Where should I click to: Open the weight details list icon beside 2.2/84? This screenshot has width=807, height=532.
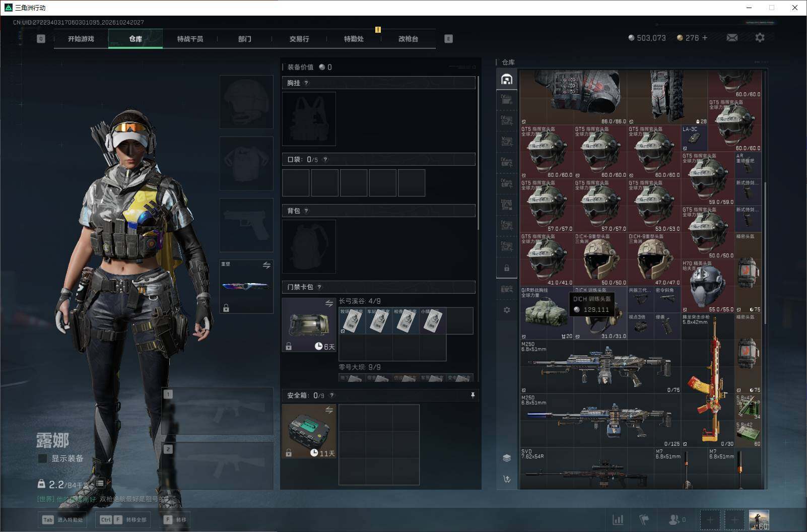(x=100, y=484)
